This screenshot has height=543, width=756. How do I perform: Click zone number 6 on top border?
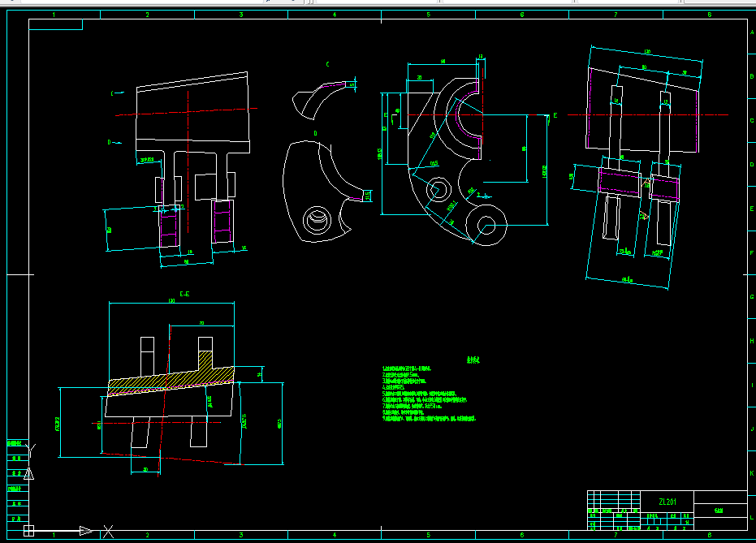522,15
